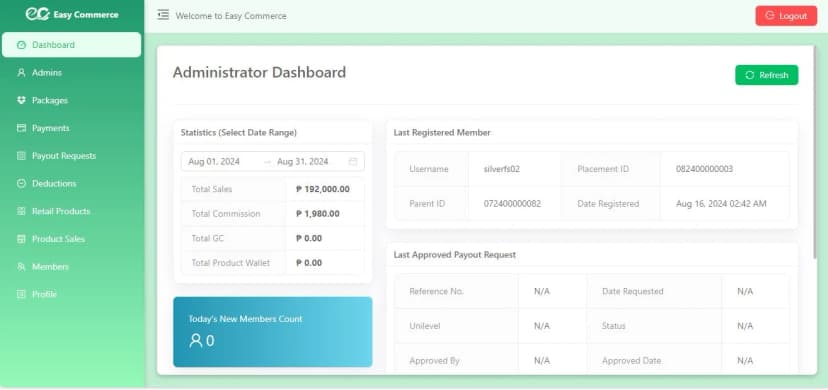Screen dimensions: 828x390
Task: Click the person icon in new members card
Action: [x=195, y=340]
